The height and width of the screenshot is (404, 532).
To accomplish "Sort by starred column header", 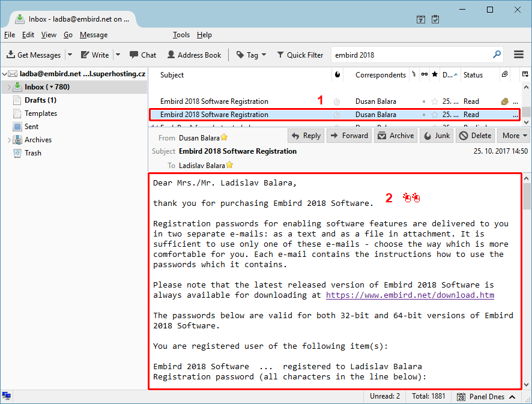I will pyautogui.click(x=435, y=74).
